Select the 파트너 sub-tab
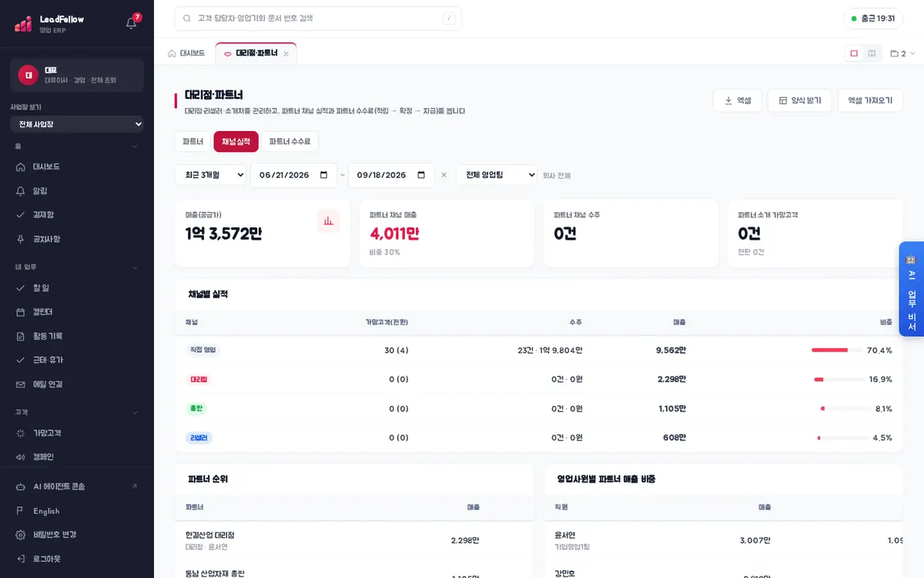The height and width of the screenshot is (578, 924). click(x=192, y=142)
